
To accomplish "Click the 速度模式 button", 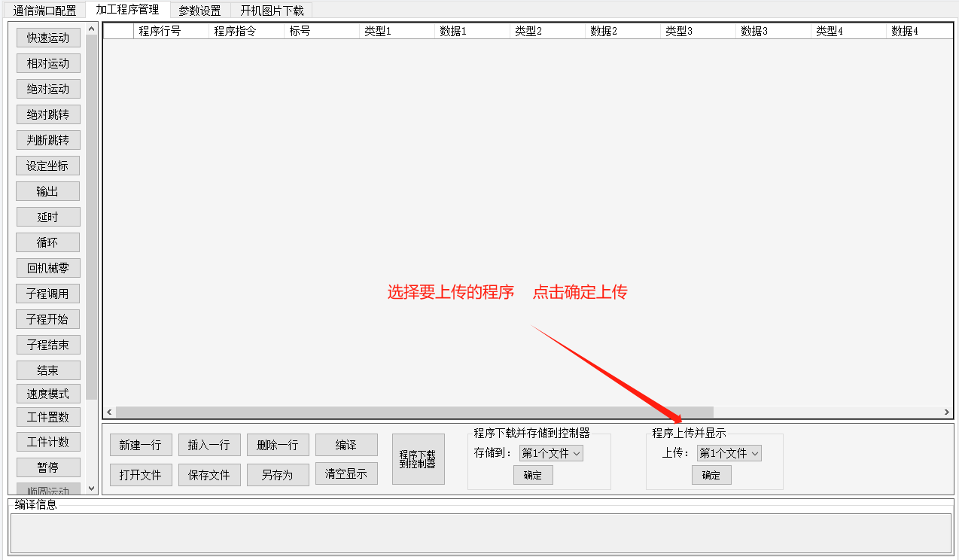I will click(48, 394).
